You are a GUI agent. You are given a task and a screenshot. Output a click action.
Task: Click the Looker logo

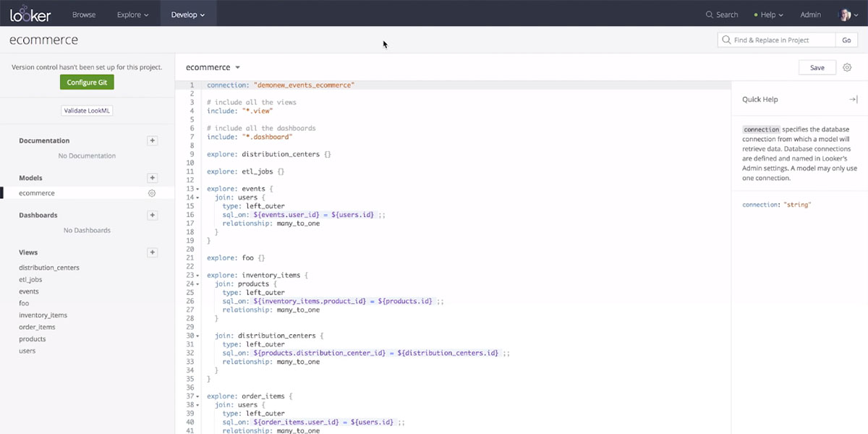[x=30, y=14]
